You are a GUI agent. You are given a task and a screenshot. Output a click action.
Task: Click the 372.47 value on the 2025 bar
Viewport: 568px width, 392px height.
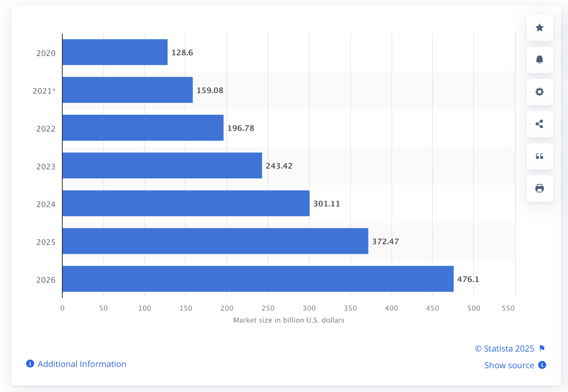click(x=386, y=241)
